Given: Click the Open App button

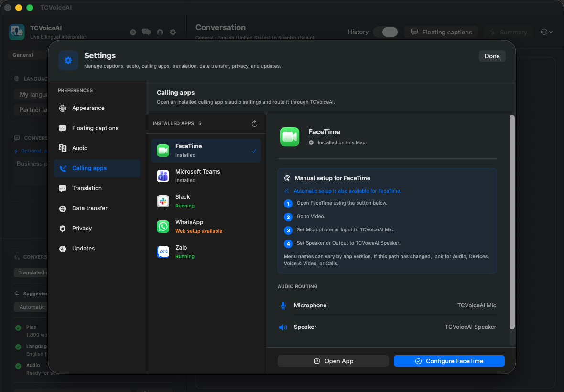Looking at the screenshot, I should point(333,361).
